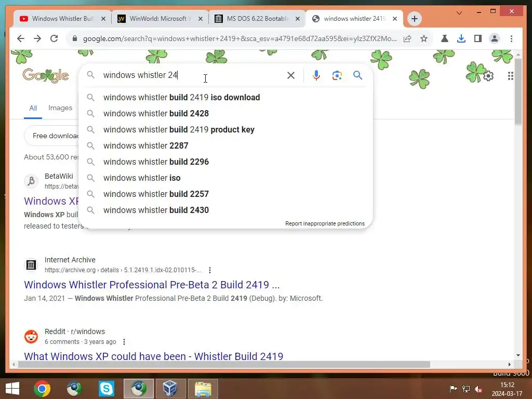
Task: Click the URL in the address bar
Action: pos(240,38)
